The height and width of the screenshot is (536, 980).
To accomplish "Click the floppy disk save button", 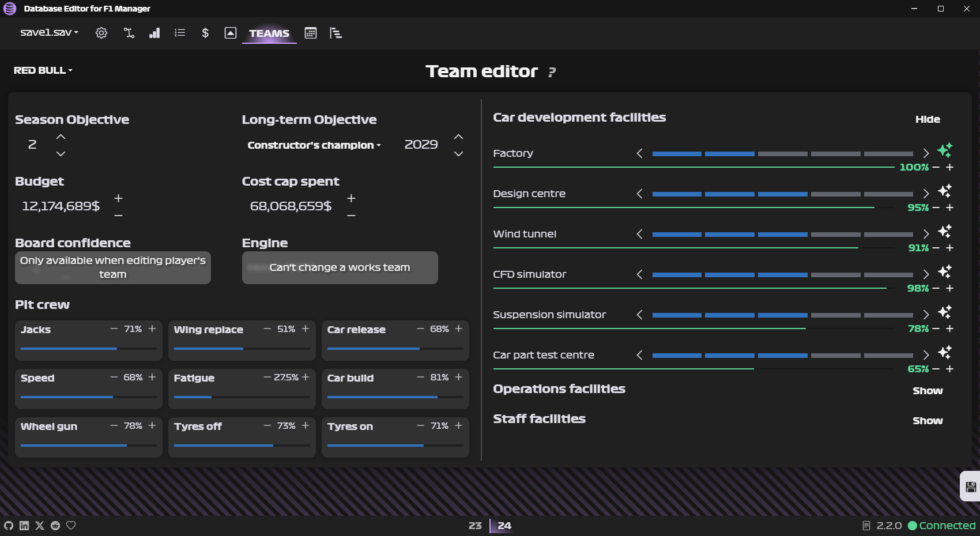I will tap(971, 487).
